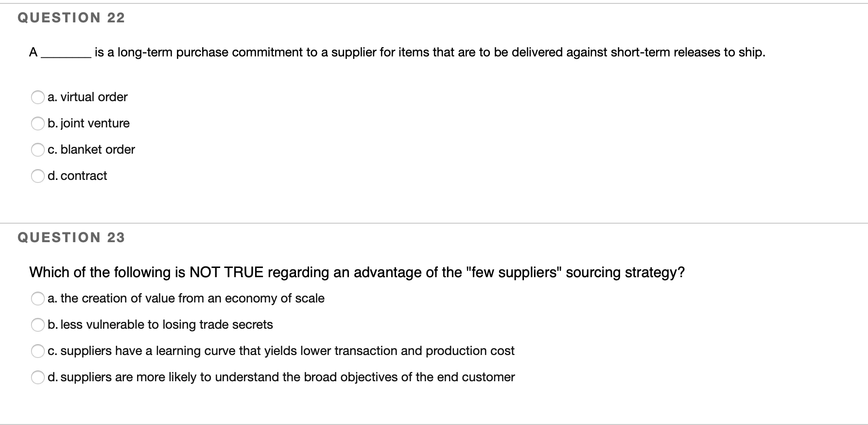Click the economy of scale option label
This screenshot has width=868, height=425.
click(x=186, y=299)
